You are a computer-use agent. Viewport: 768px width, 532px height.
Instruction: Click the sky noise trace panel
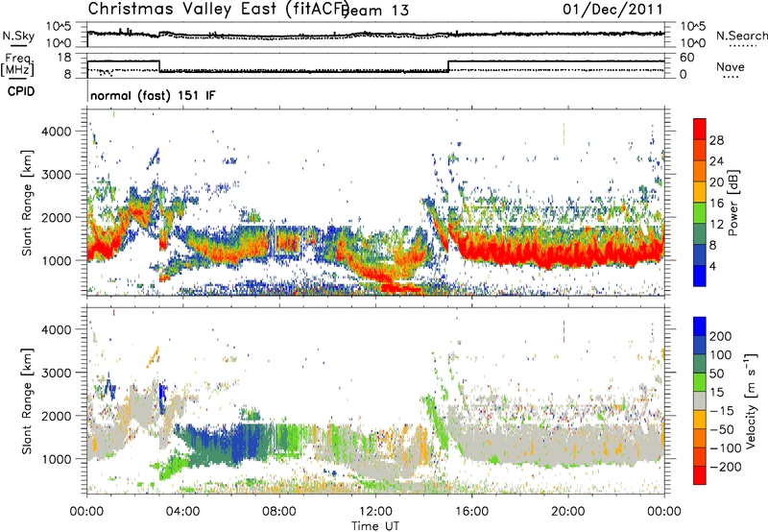[375, 35]
